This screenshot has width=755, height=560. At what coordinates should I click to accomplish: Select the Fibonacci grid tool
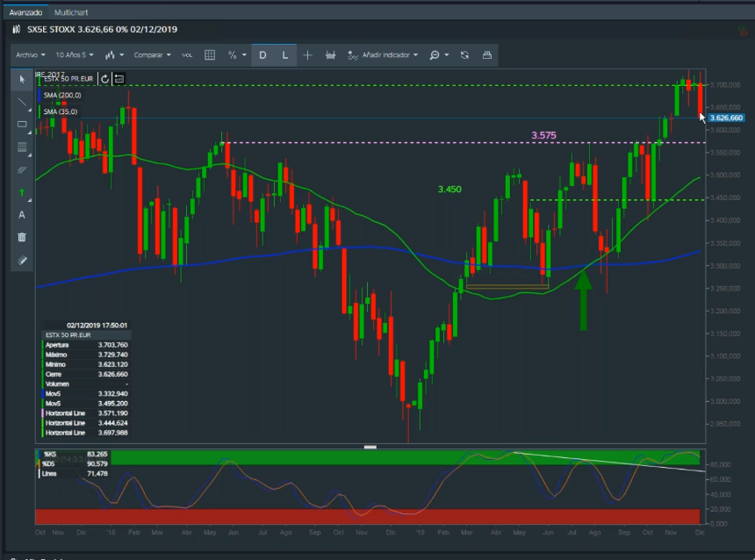[22, 147]
